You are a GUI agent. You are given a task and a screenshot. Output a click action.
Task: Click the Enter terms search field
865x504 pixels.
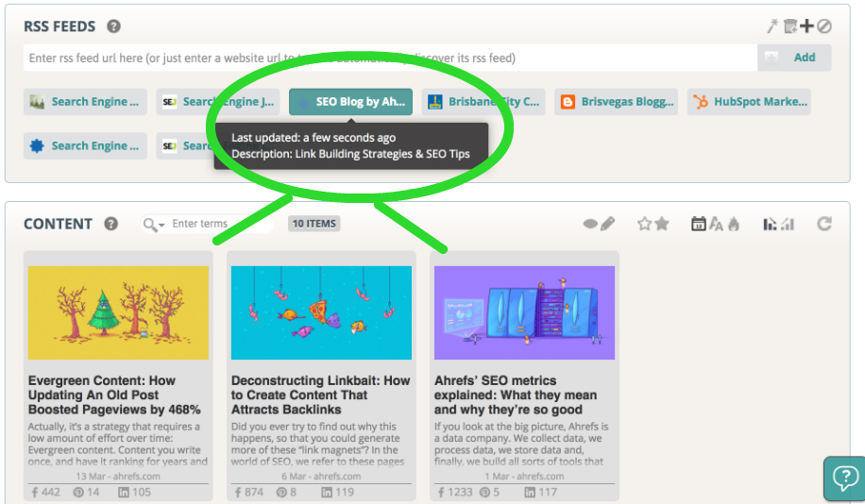click(x=221, y=224)
